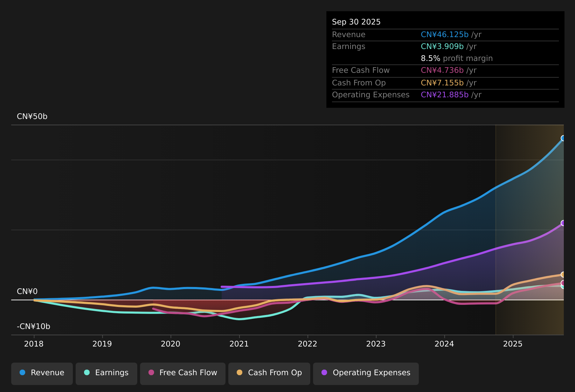Click the -CN¥10b y-axis label
The image size is (575, 392).
[34, 327]
